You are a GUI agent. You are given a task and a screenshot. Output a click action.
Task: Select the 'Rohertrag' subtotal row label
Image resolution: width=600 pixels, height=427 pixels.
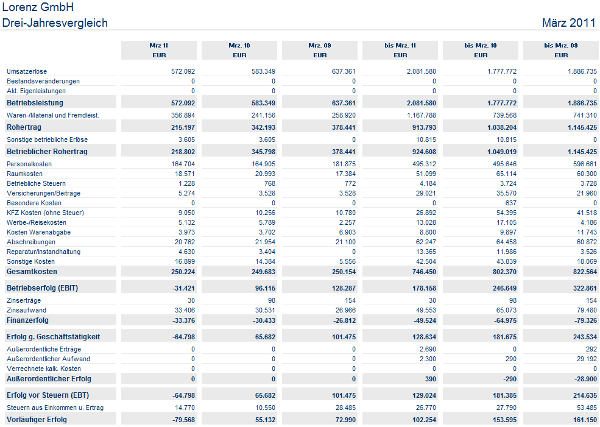pos(24,127)
